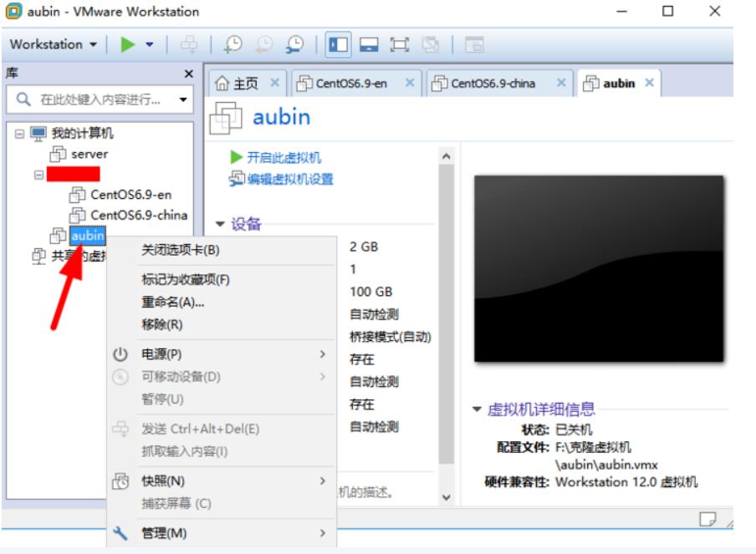Click the Unity mode toolbar icon

430,45
